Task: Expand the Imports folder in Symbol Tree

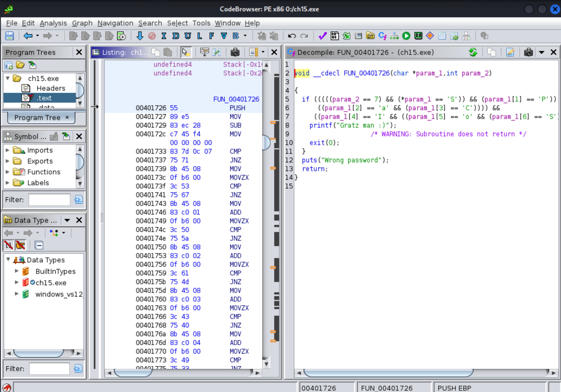Action: (7, 150)
